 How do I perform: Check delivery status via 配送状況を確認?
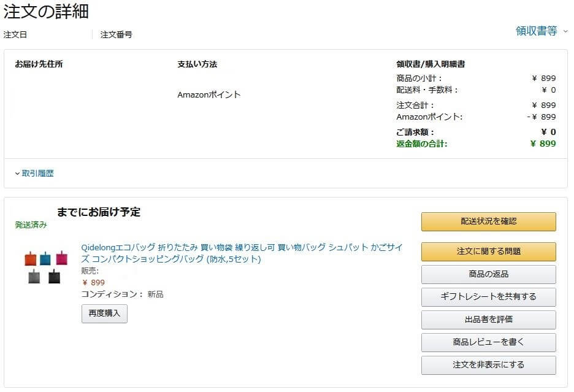pyautogui.click(x=488, y=221)
